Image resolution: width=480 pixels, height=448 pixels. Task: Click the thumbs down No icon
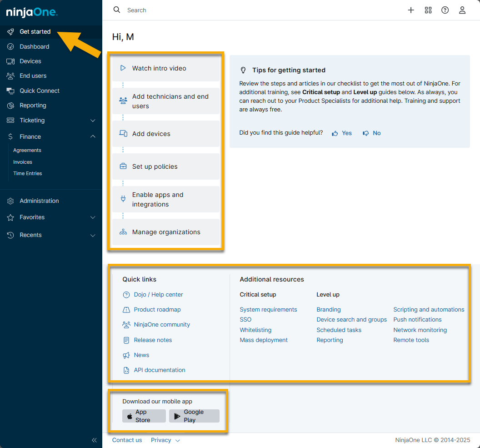[x=365, y=133]
